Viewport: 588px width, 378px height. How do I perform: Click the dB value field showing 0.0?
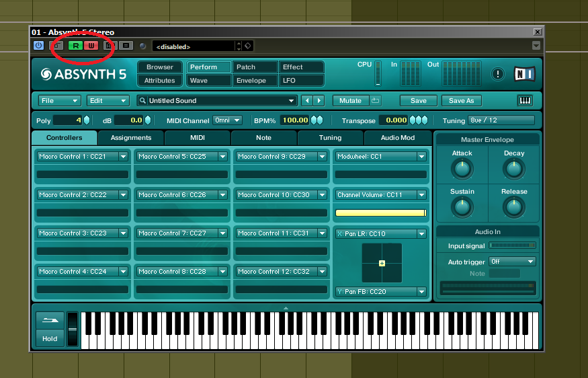129,120
